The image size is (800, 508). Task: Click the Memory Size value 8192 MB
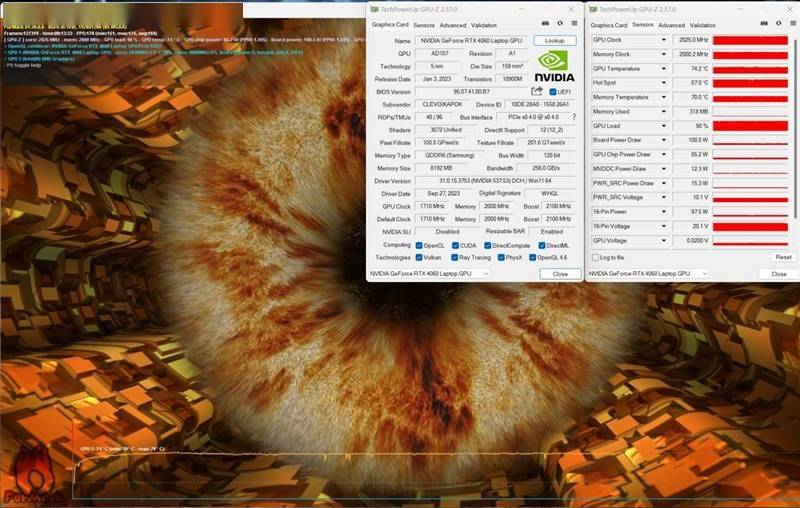pos(442,168)
